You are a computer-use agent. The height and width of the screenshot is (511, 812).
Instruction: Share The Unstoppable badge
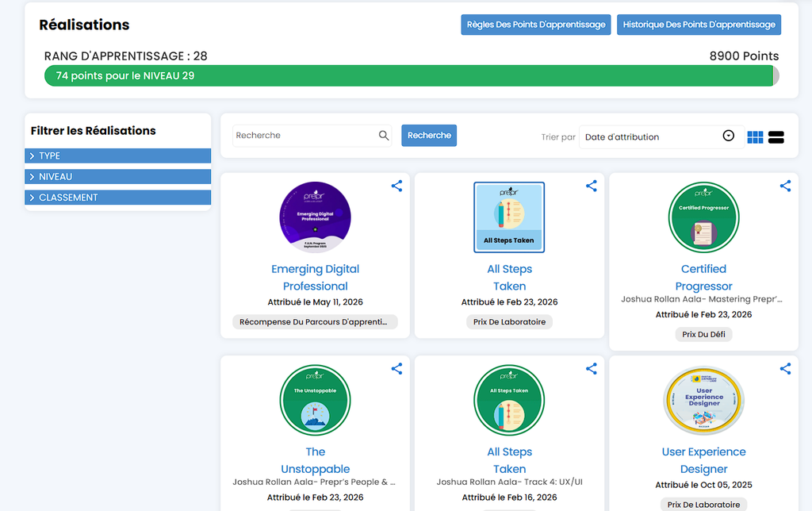396,369
